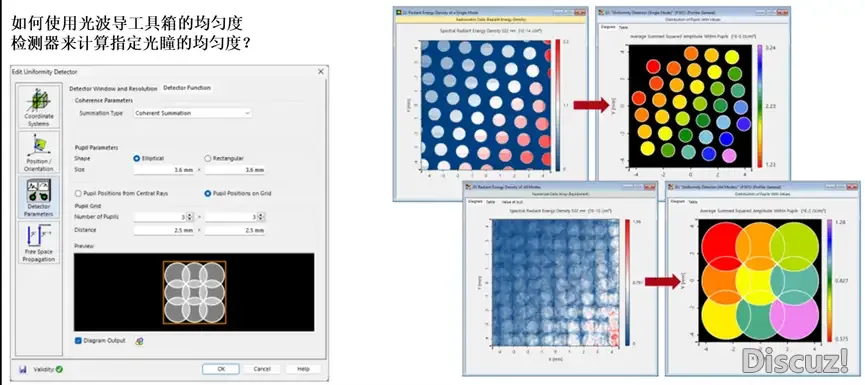The image size is (865, 385).
Task: Open the Summation Type dropdown
Action: coord(193,113)
